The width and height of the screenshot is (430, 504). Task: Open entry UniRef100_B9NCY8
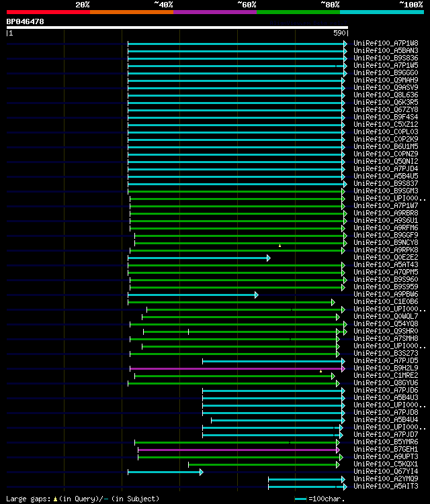(x=386, y=243)
